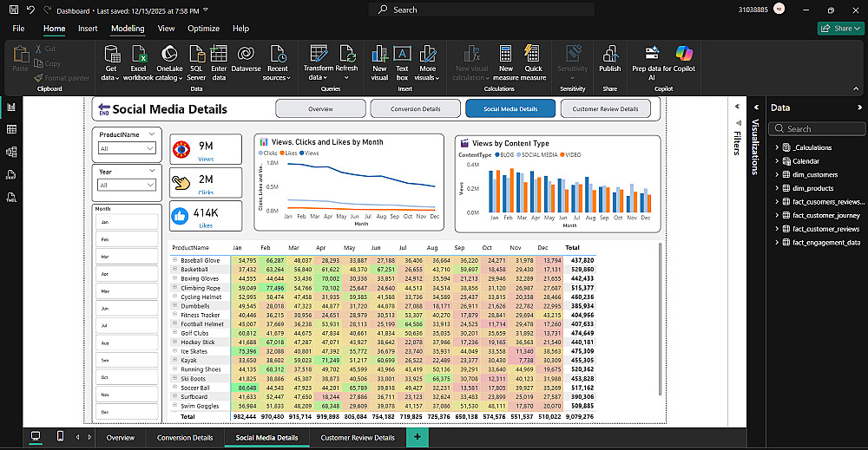Insert a Text box from the ribbon
The image size is (868, 450).
(402, 54)
